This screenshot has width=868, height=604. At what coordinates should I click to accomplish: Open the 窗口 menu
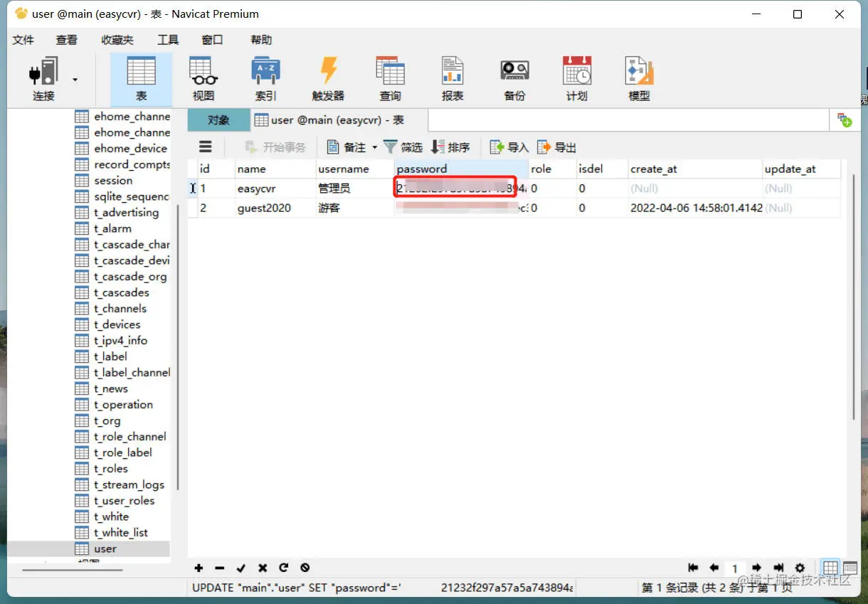[x=212, y=40]
